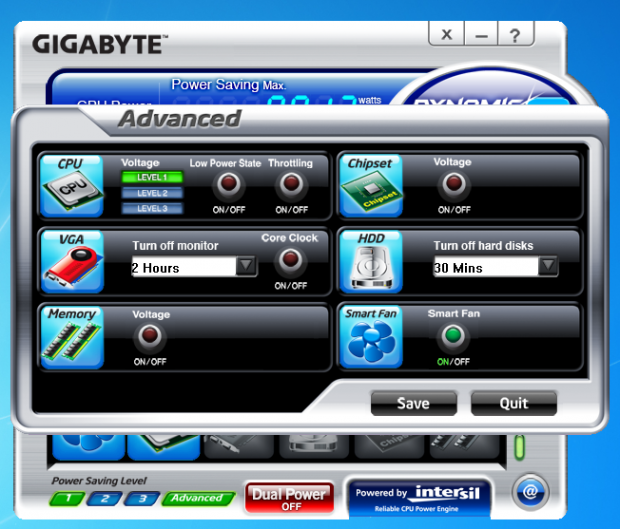620x529 pixels.
Task: Click the 30 Mins hard disk timeout field
Action: pos(486,267)
